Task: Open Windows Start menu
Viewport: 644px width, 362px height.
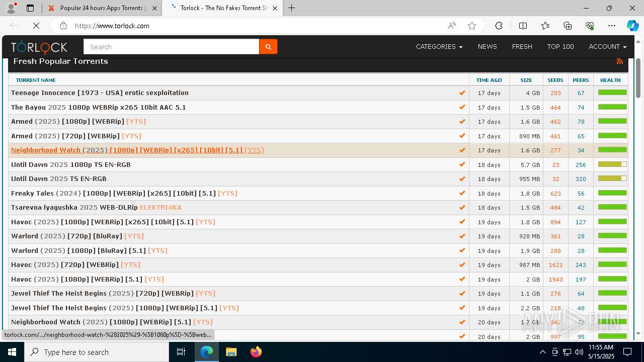Action: (12, 352)
